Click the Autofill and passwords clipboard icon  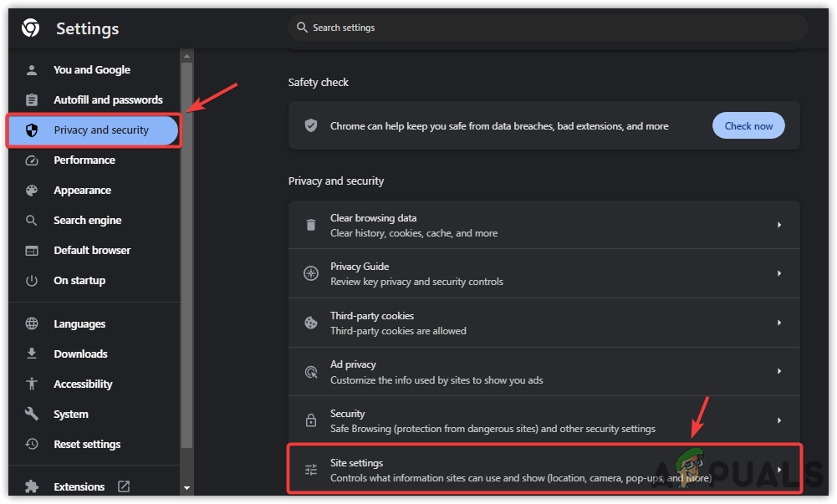pyautogui.click(x=32, y=100)
